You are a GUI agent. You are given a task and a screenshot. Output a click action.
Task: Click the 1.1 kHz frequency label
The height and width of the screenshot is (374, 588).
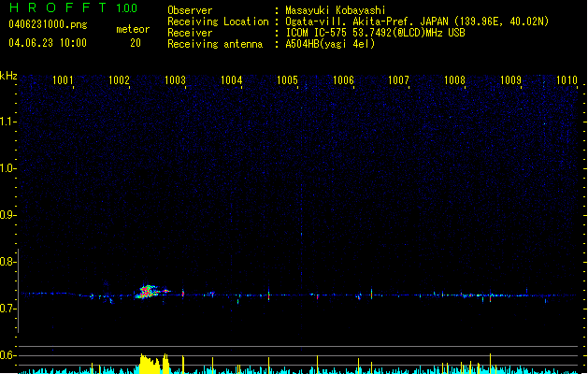tap(8, 122)
